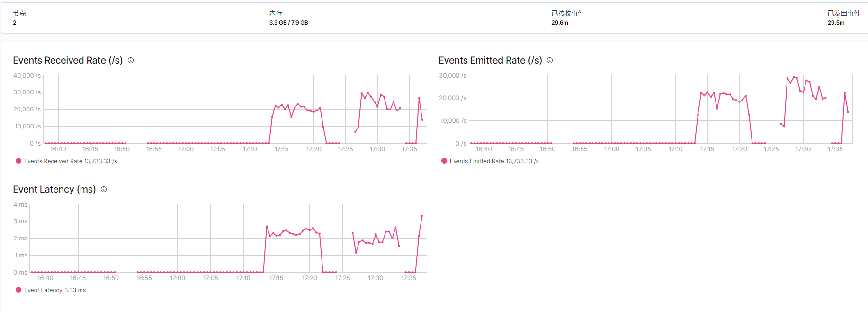The width and height of the screenshot is (868, 312).
Task: Click the 节点 count value 2
Action: pos(15,23)
